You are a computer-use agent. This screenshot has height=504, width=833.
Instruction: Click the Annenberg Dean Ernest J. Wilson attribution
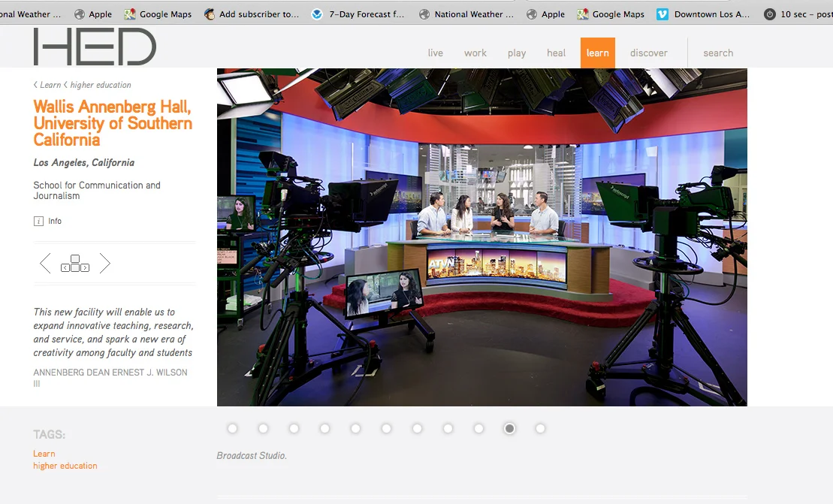[110, 378]
